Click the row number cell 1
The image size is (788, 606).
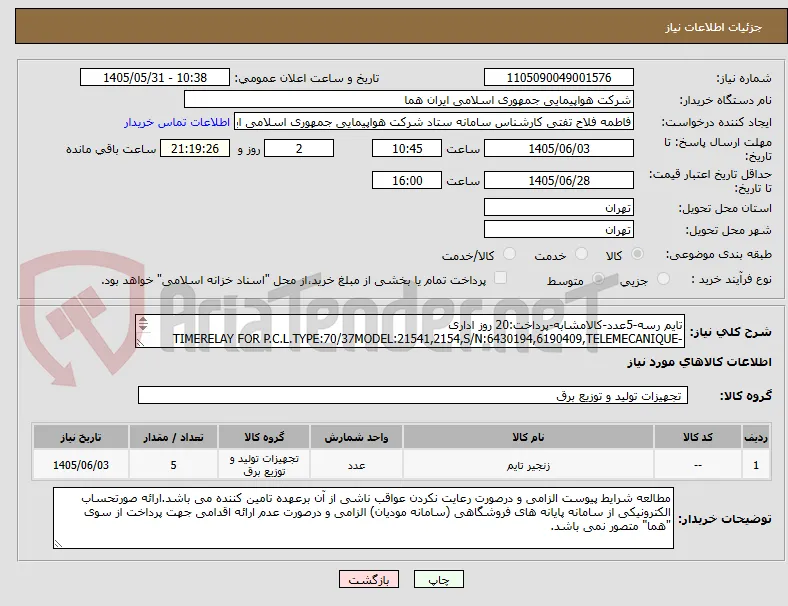(x=755, y=465)
